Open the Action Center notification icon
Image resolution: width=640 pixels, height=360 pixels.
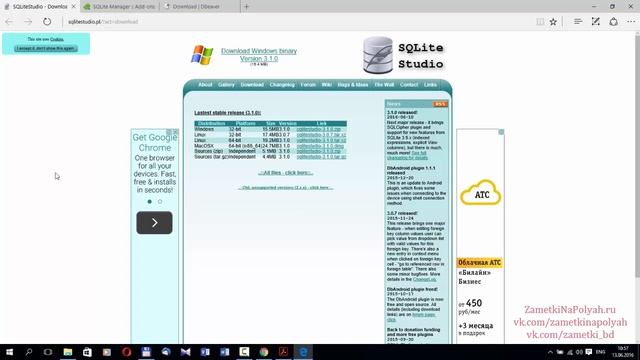coord(589,352)
